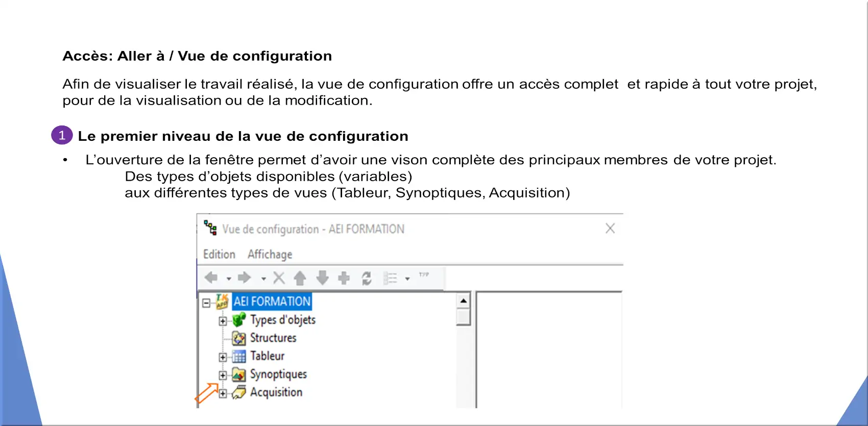Viewport: 868px width, 426px height.
Task: Click the move up arrow icon
Action: [x=300, y=278]
